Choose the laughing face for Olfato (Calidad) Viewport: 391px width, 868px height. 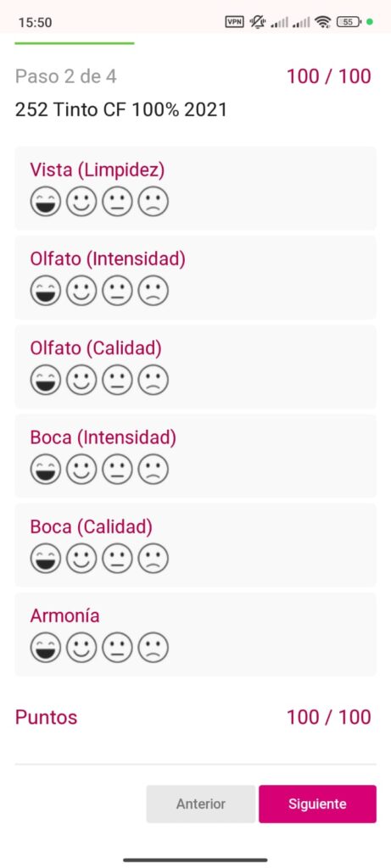coord(46,381)
